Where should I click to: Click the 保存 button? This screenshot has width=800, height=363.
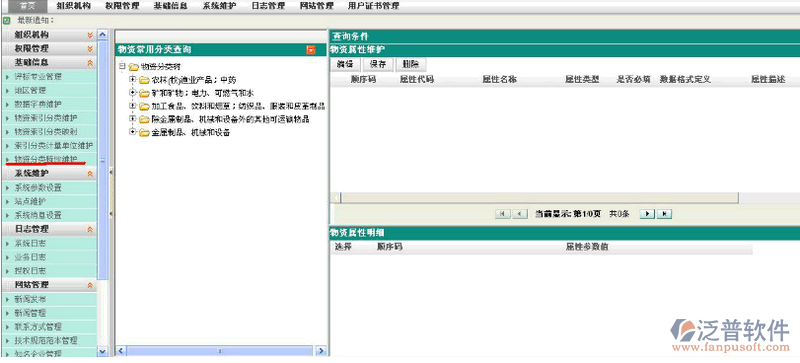pos(378,64)
